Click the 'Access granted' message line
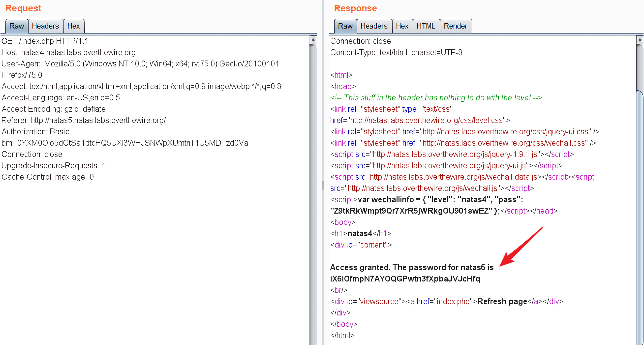 (412, 267)
